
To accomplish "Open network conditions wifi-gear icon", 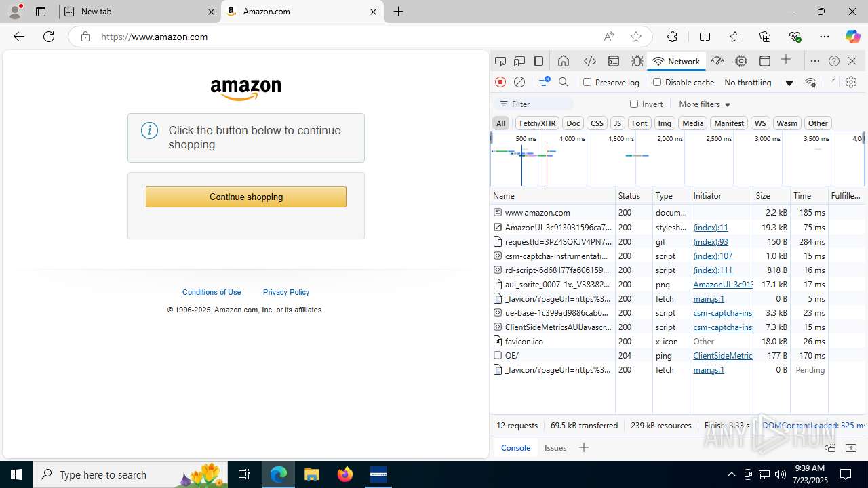I will tap(811, 82).
